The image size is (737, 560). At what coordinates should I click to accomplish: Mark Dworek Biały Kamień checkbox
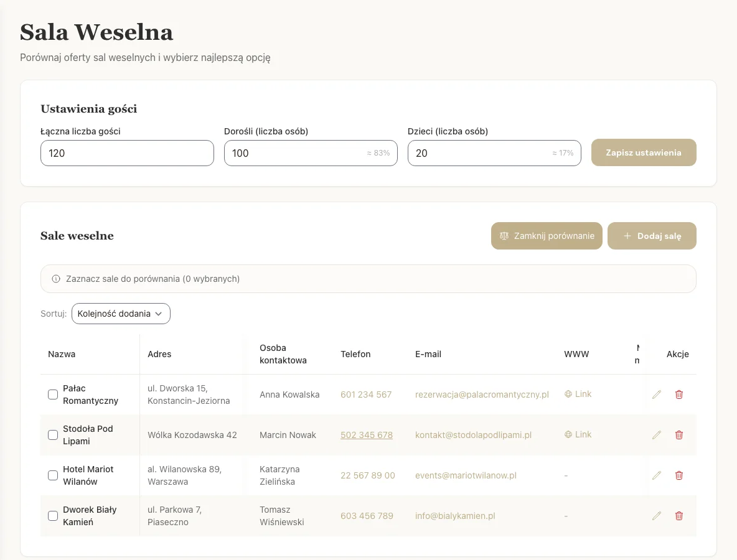click(x=53, y=516)
